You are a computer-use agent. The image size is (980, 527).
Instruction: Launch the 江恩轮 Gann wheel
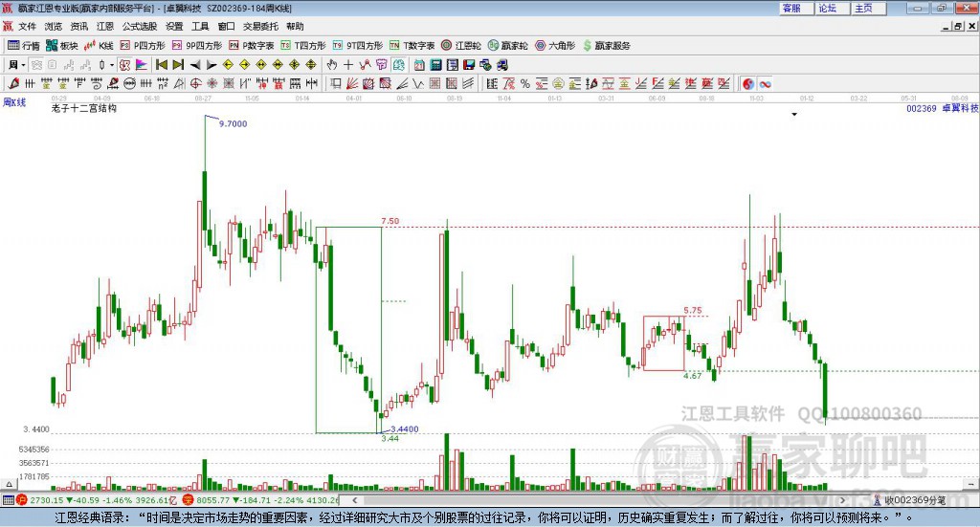click(x=461, y=46)
